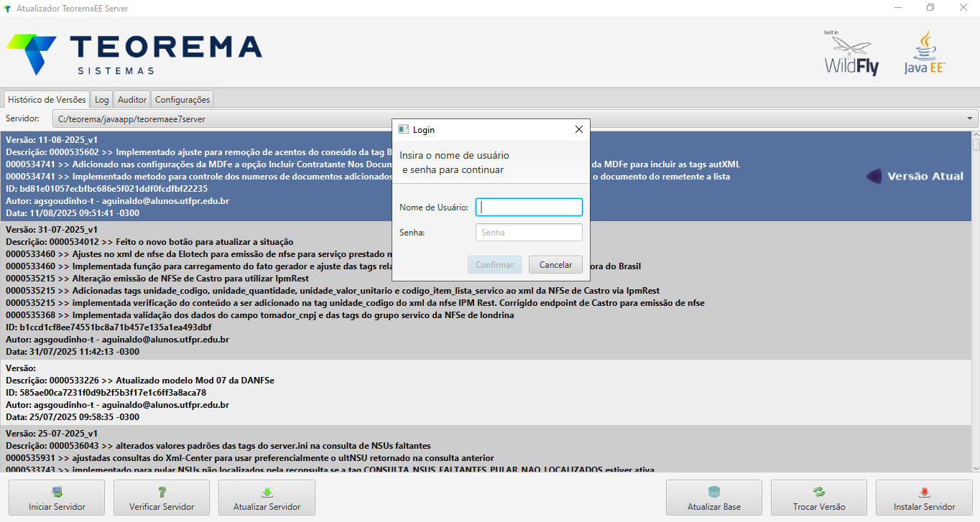
Task: Click the Trocar Versão swap arrows icon
Action: [819, 492]
